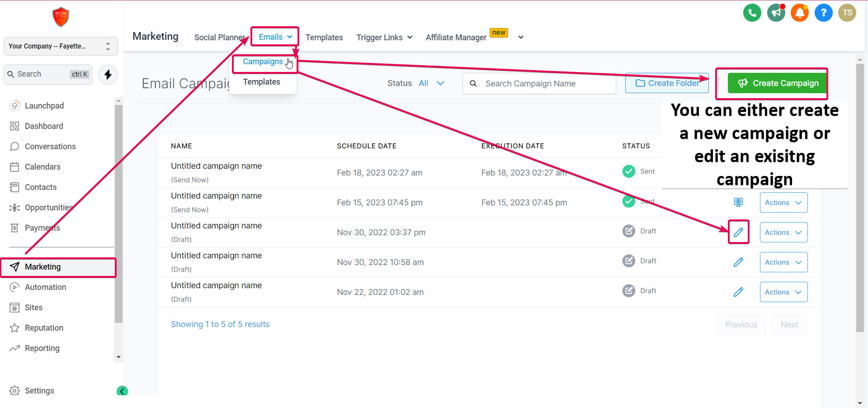Click the Search Campaign Name field
868x408 pixels.
click(539, 84)
